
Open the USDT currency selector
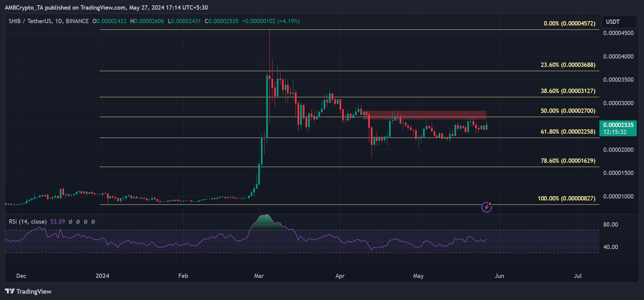pyautogui.click(x=619, y=22)
